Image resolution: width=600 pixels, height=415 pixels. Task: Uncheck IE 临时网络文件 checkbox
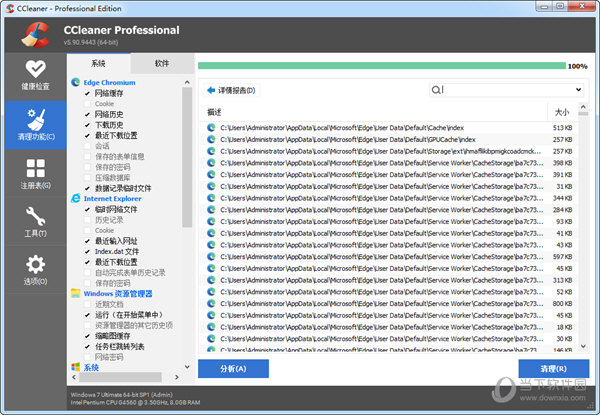87,209
